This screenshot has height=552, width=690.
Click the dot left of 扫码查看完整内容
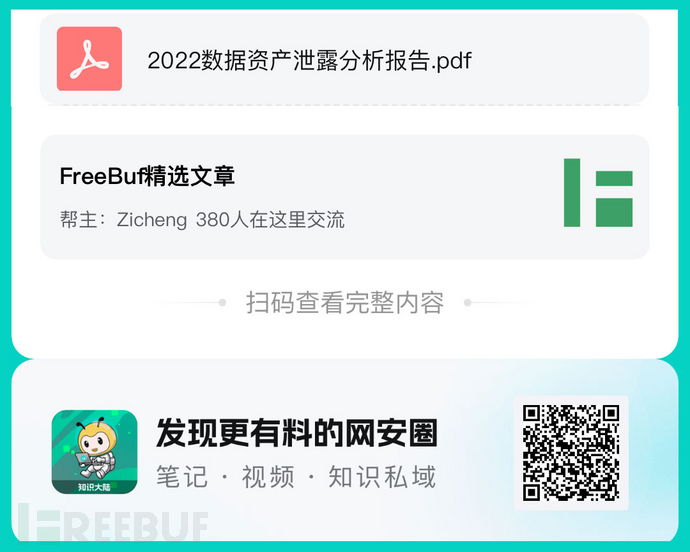click(x=222, y=302)
